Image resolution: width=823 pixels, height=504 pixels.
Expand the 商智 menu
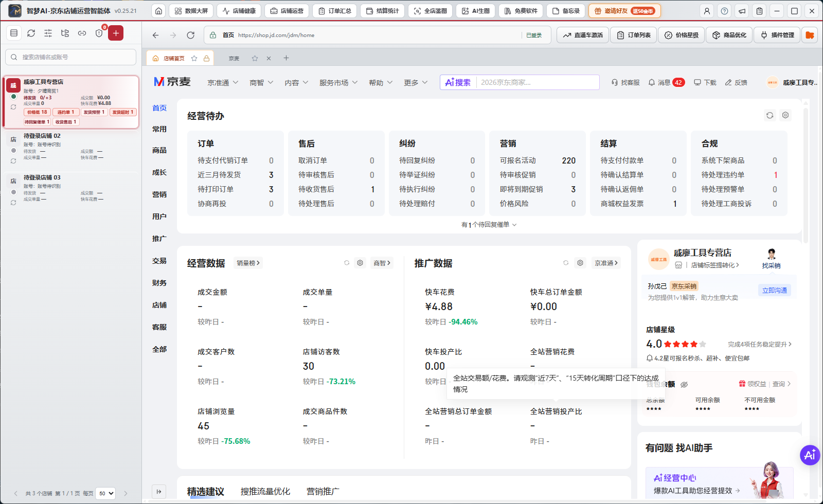click(261, 83)
